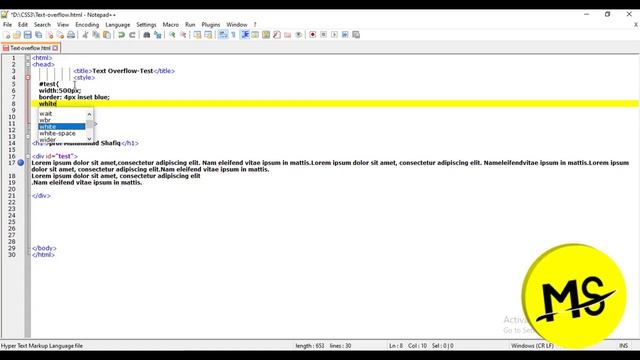Click 'Windows (CR LF)' in status bar
The height and width of the screenshot is (360, 640).
pyautogui.click(x=532, y=346)
